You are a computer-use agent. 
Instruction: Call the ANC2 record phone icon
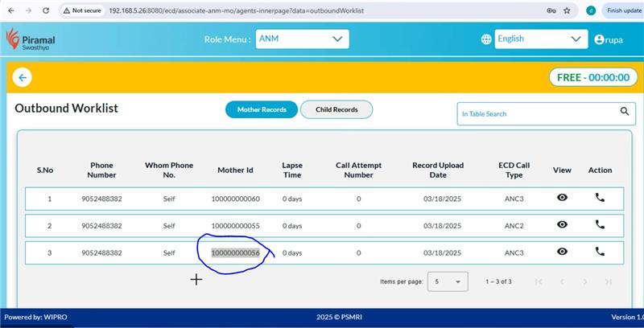(600, 225)
